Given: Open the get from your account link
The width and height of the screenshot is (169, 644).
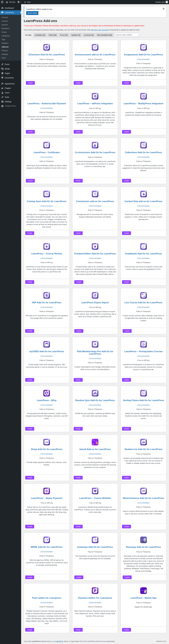Looking at the screenshot, I should tap(100, 30).
